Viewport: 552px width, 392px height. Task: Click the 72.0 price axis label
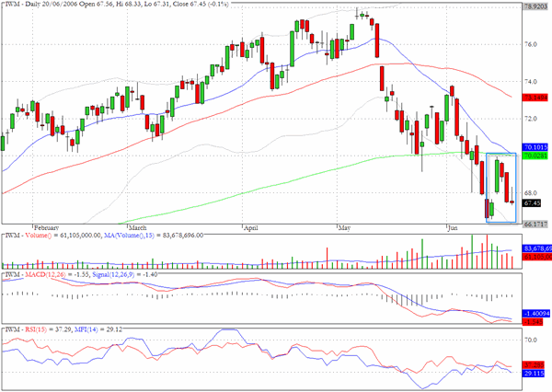point(531,119)
